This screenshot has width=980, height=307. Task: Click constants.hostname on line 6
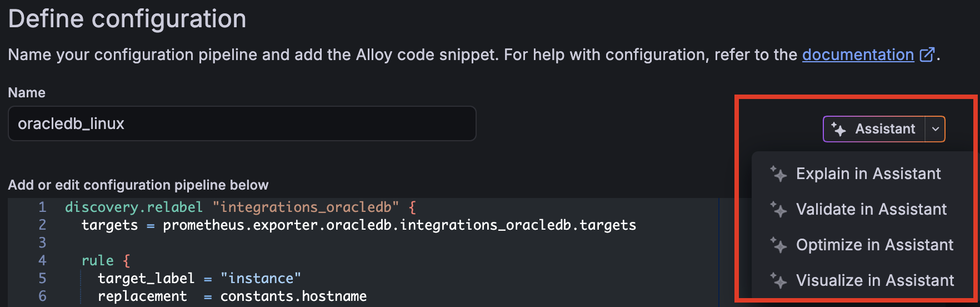click(293, 296)
